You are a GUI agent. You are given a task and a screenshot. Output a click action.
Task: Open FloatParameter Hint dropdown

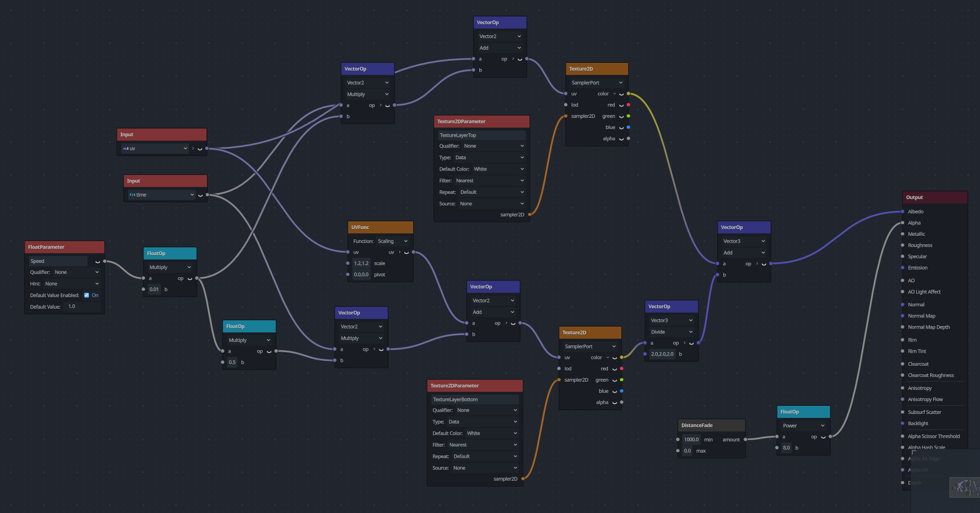tap(72, 284)
